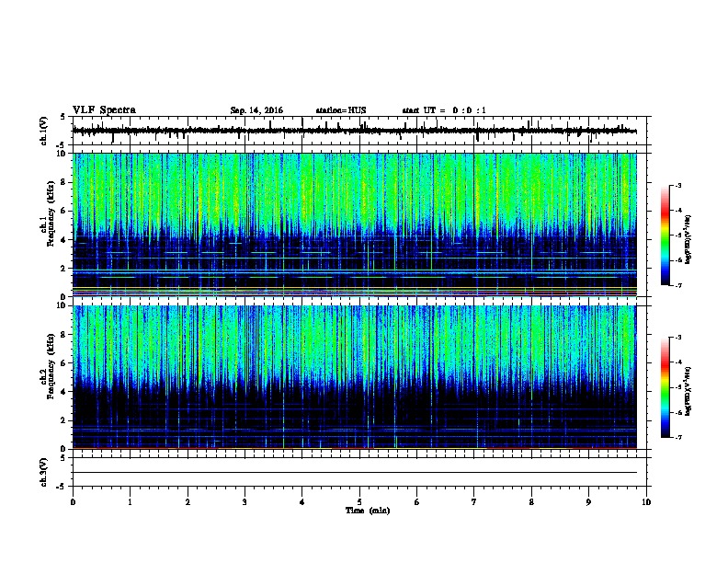Click the ch.2 "Frequency (kHz)" axis label
The image size is (728, 563).
coord(50,366)
